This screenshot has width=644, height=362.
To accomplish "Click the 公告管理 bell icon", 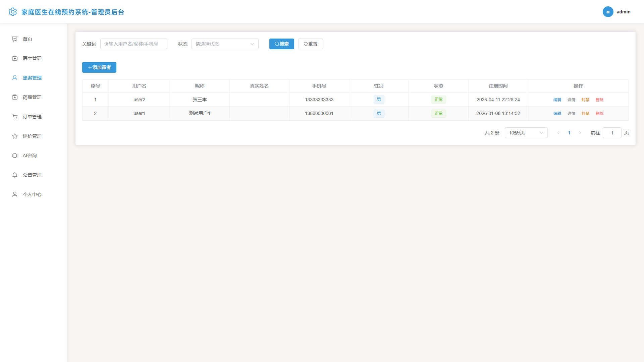I will coord(15,175).
